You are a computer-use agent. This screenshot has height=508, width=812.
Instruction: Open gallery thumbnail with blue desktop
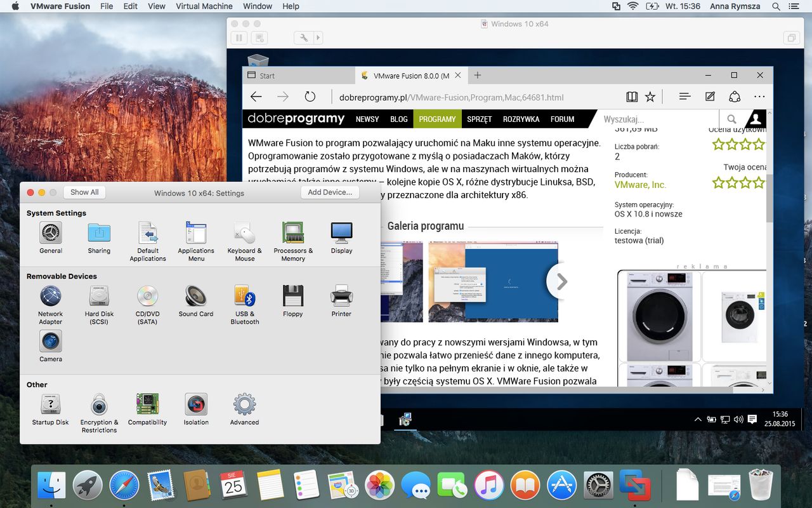(494, 281)
